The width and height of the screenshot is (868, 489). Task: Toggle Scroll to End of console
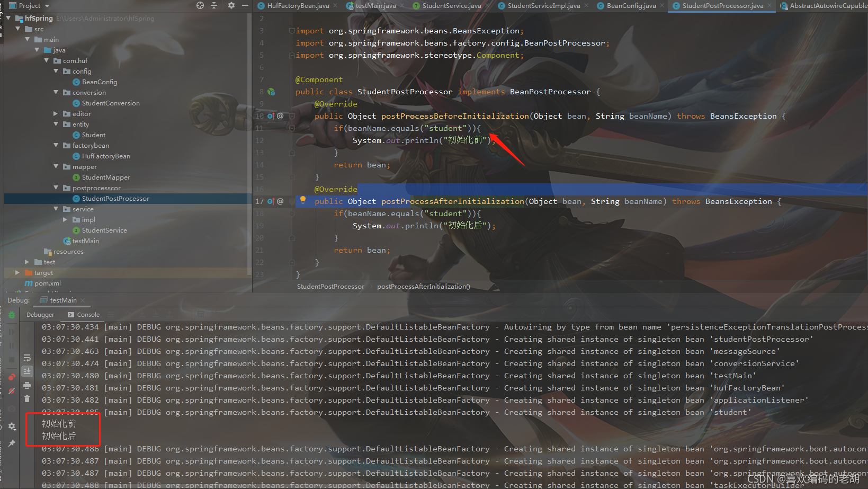pos(27,371)
